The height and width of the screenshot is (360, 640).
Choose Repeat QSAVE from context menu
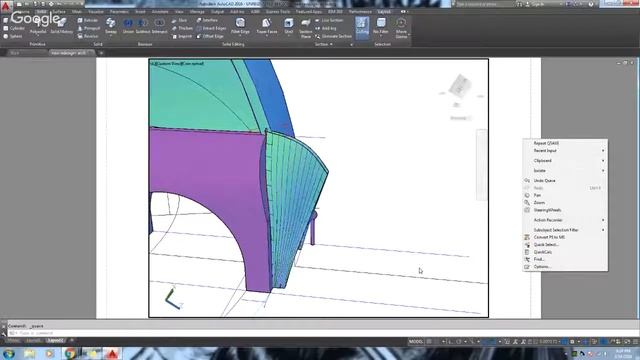565,143
